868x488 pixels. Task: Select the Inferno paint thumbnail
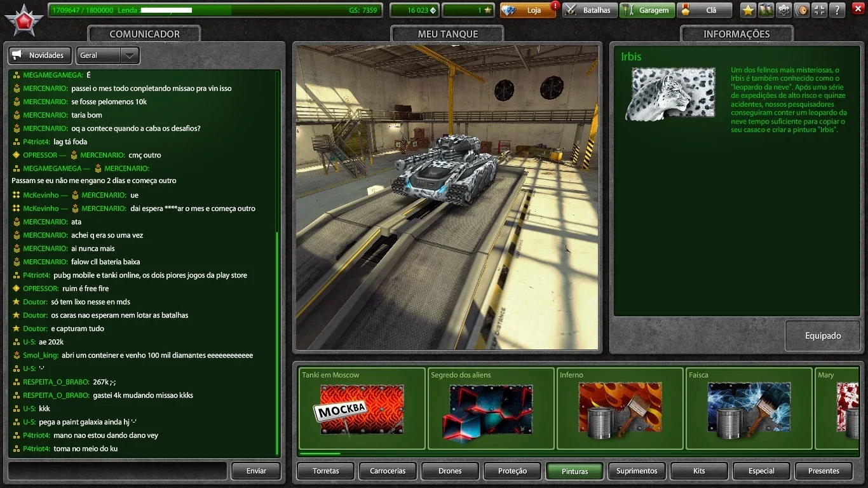click(620, 409)
